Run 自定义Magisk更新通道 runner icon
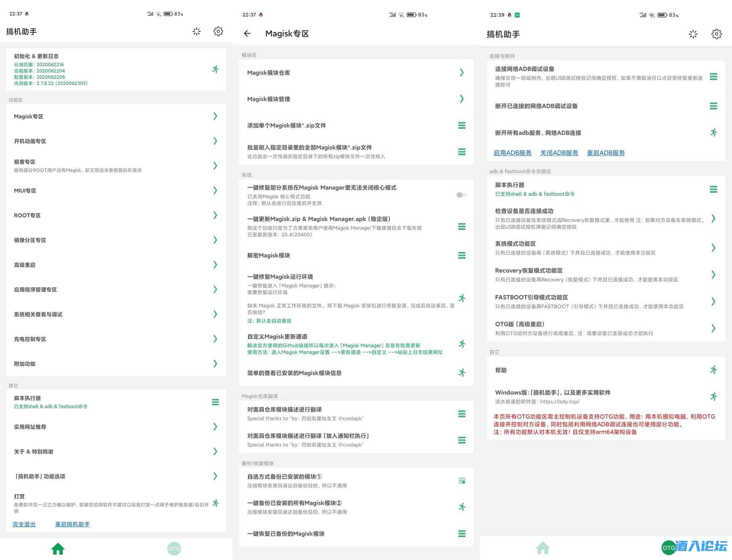This screenshot has width=732, height=560. point(462,344)
